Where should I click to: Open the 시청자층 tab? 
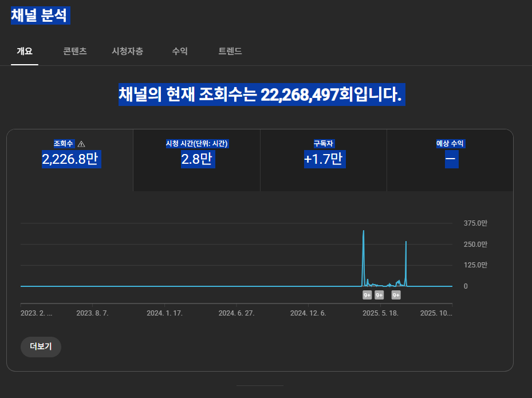pos(127,52)
